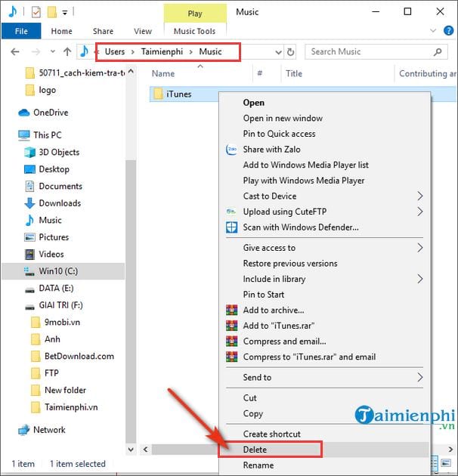This screenshot has height=476, width=458.
Task: Open Downloads in navigation pane
Action: tap(53, 203)
